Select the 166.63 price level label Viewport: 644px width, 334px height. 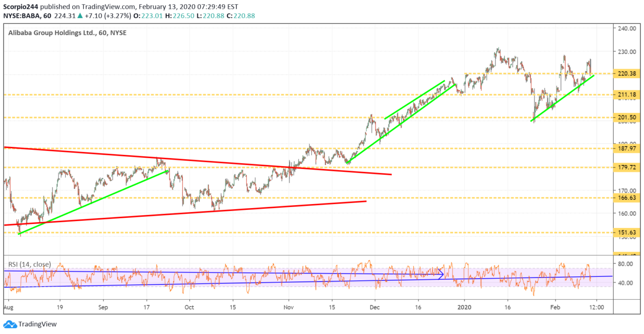[x=626, y=198]
